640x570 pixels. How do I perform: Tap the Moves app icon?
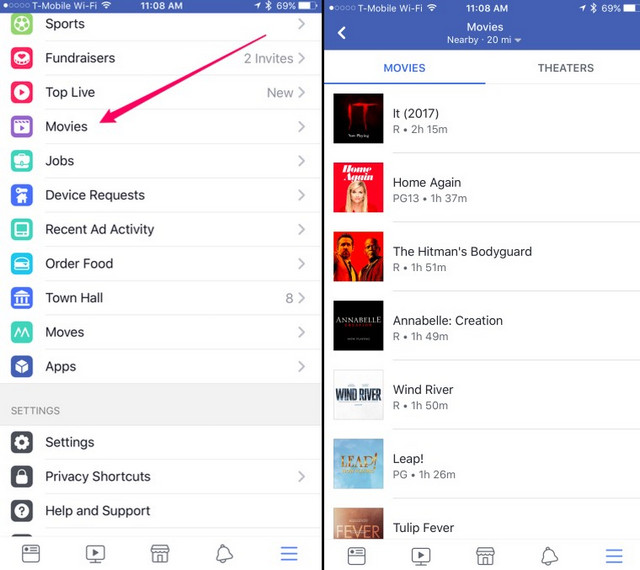[x=22, y=332]
